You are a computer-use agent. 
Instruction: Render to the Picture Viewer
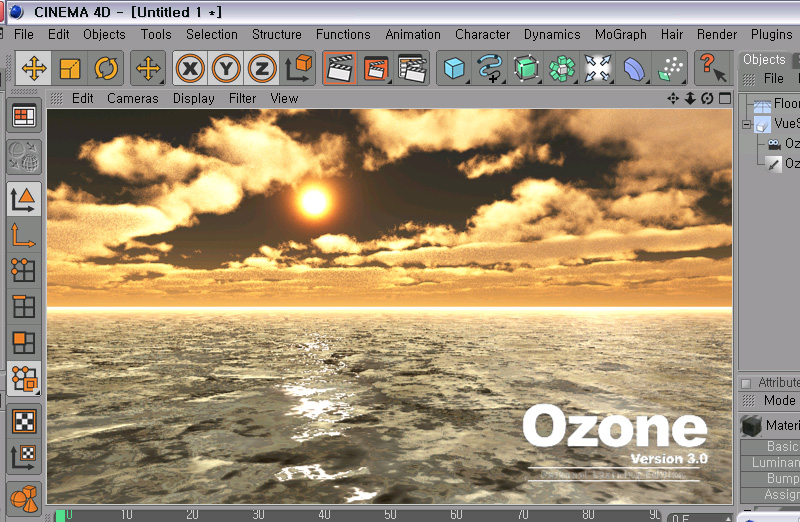tap(376, 68)
